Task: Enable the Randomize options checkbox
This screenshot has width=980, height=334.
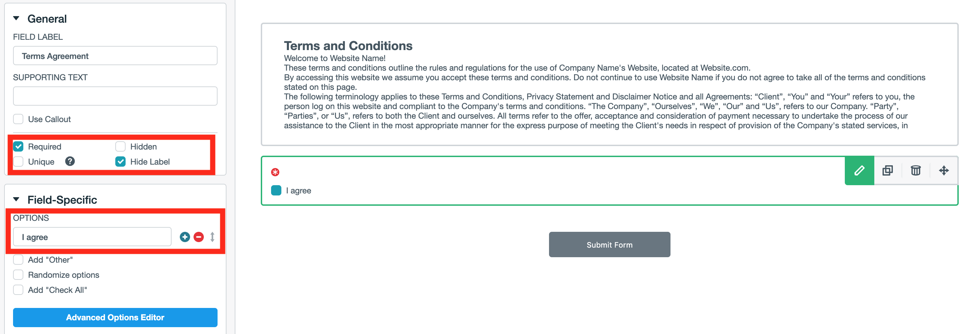Action: [18, 275]
